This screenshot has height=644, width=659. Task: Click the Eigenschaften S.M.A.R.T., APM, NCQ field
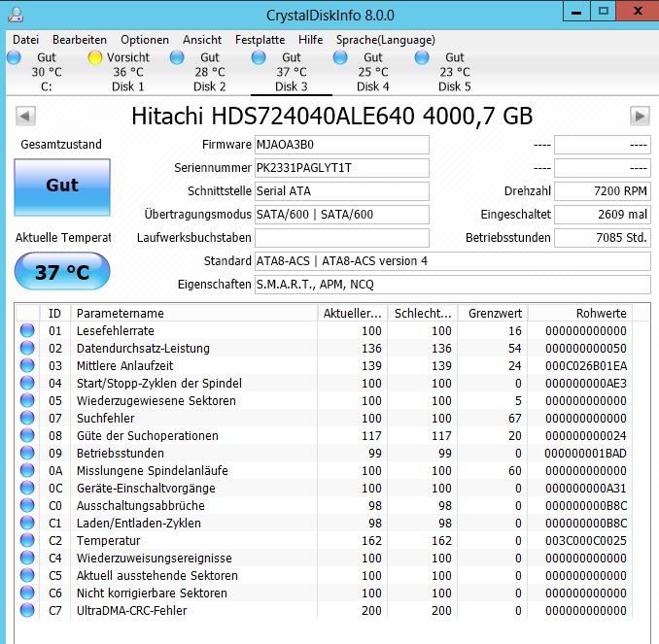click(453, 285)
